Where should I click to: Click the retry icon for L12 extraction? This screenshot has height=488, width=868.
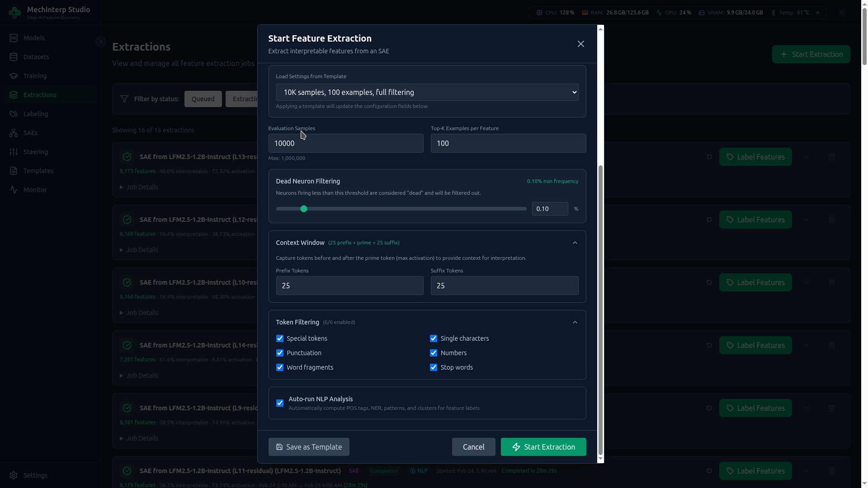pyautogui.click(x=709, y=220)
